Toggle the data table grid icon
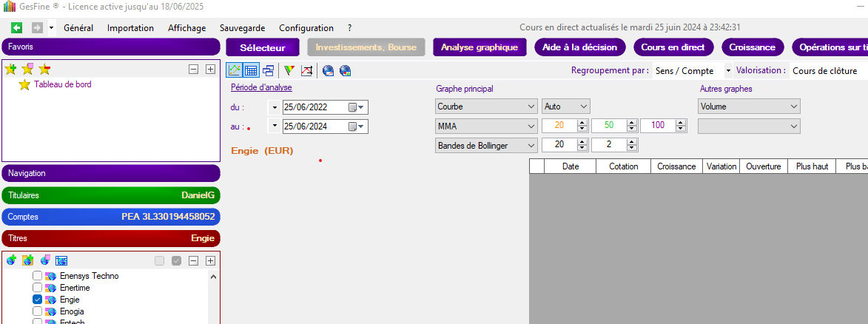Viewport: 868px width, 324px height. (251, 71)
